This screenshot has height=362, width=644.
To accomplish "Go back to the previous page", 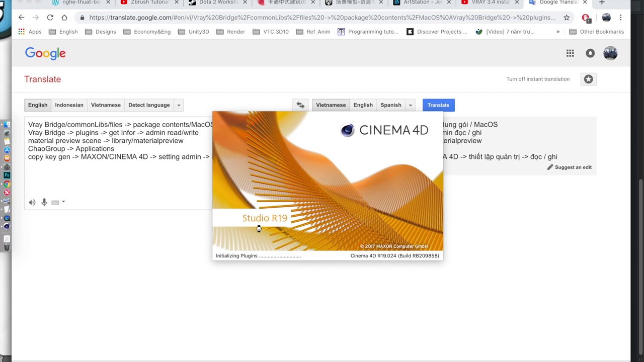I will [21, 18].
